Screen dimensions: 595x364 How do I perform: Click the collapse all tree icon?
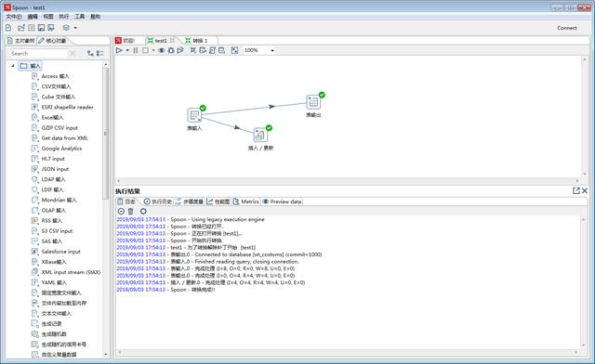[x=99, y=54]
